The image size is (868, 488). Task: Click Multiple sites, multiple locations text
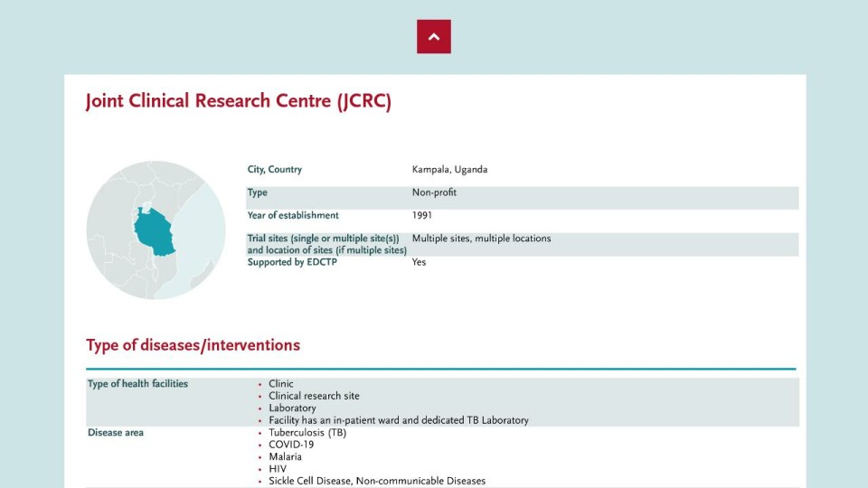pos(481,239)
